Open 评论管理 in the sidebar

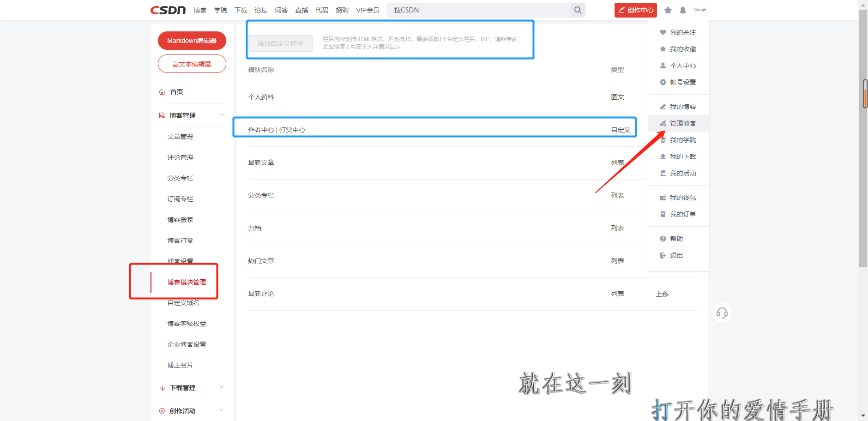(x=180, y=157)
